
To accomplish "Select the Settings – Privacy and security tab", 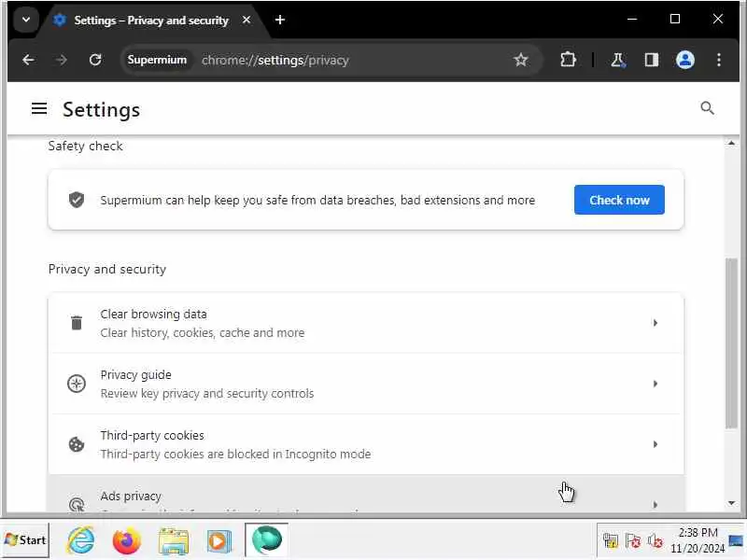I will pos(151,20).
